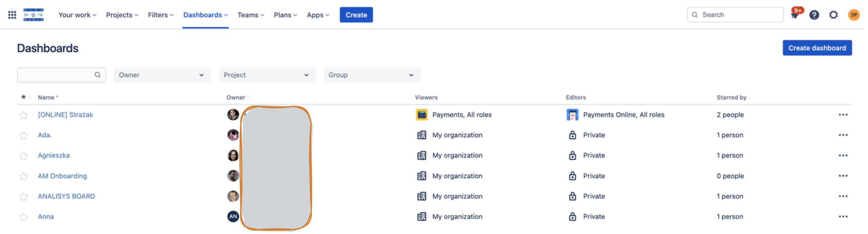The width and height of the screenshot is (868, 234).
Task: Open the Ada. dashboard link
Action: pyautogui.click(x=45, y=135)
